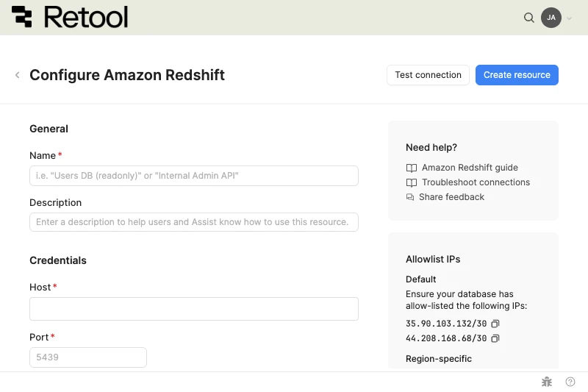
Task: Click into the Host input field
Action: (x=194, y=309)
